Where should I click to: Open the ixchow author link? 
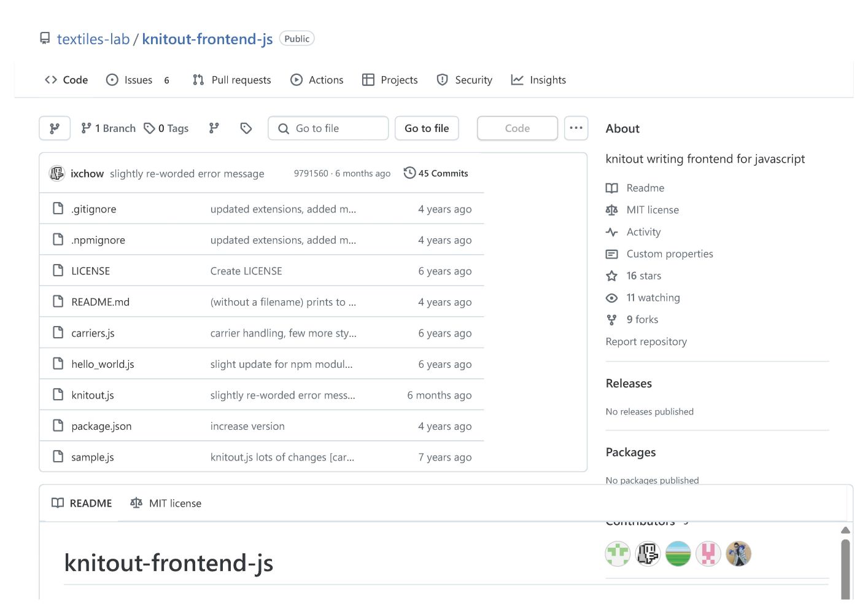point(87,174)
